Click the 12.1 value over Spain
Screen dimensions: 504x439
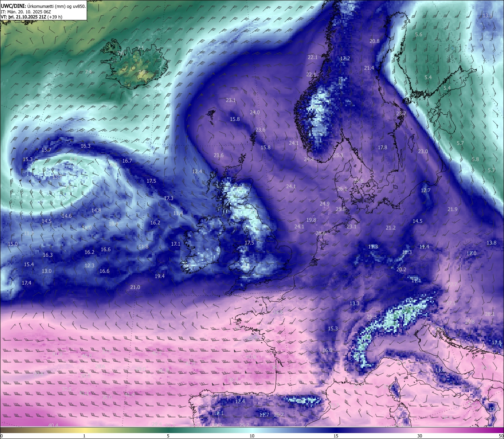(x=219, y=413)
